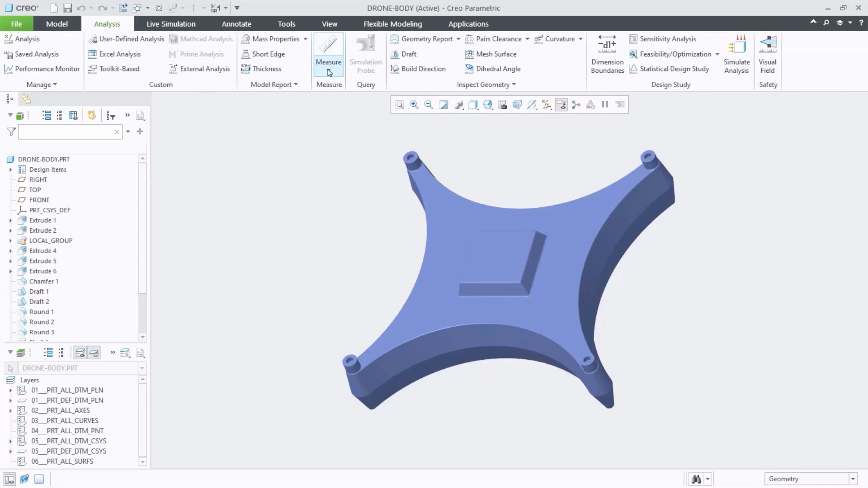Click the Saved Analysis button

click(31, 54)
